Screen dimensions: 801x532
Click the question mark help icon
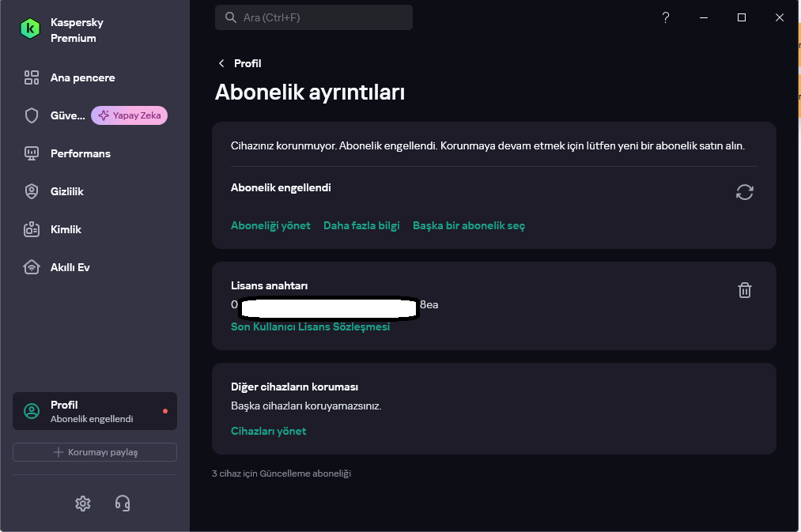coord(666,17)
